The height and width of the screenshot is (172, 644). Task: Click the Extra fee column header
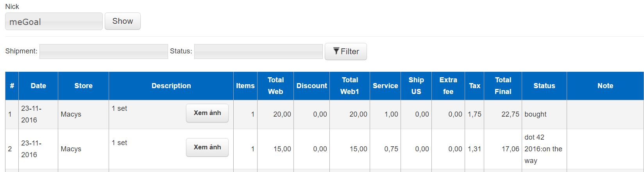pos(448,86)
